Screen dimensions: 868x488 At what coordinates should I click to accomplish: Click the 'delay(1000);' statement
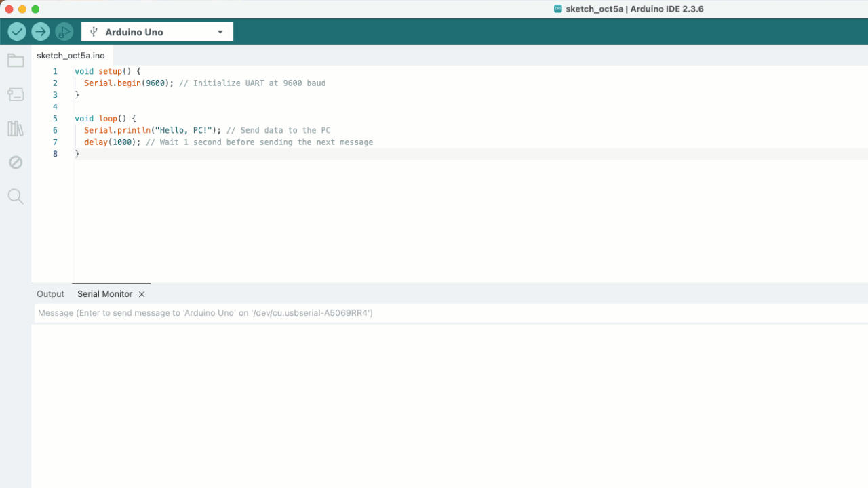[x=113, y=142]
